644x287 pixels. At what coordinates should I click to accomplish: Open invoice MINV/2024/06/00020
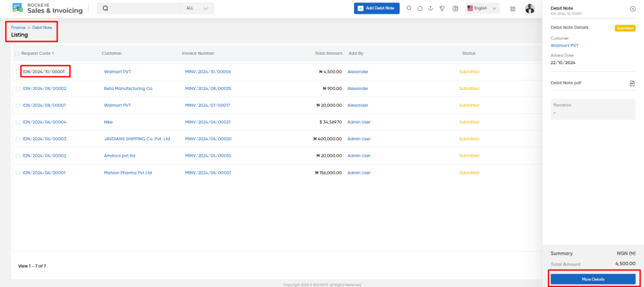click(x=208, y=139)
